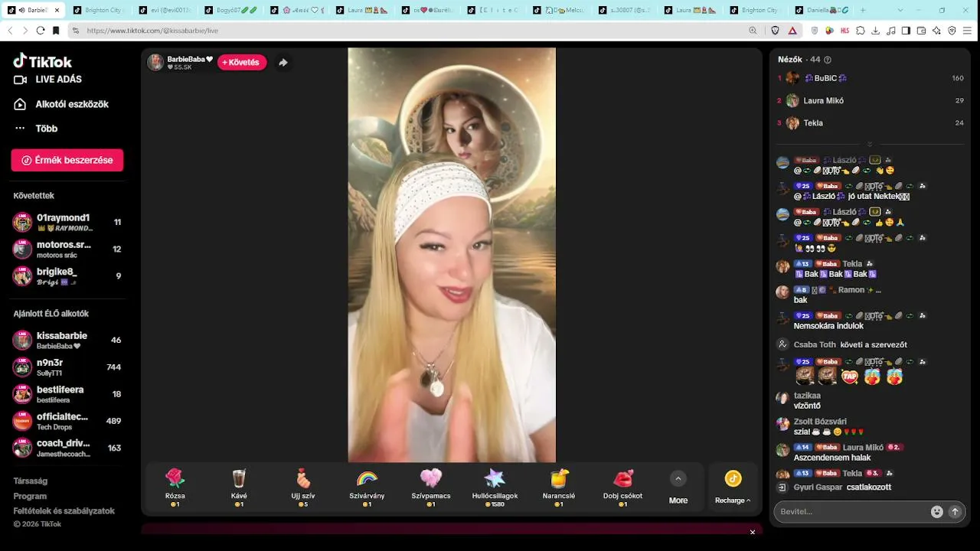The height and width of the screenshot is (551, 980).
Task: Send the Rózsa gift
Action: coord(175,487)
